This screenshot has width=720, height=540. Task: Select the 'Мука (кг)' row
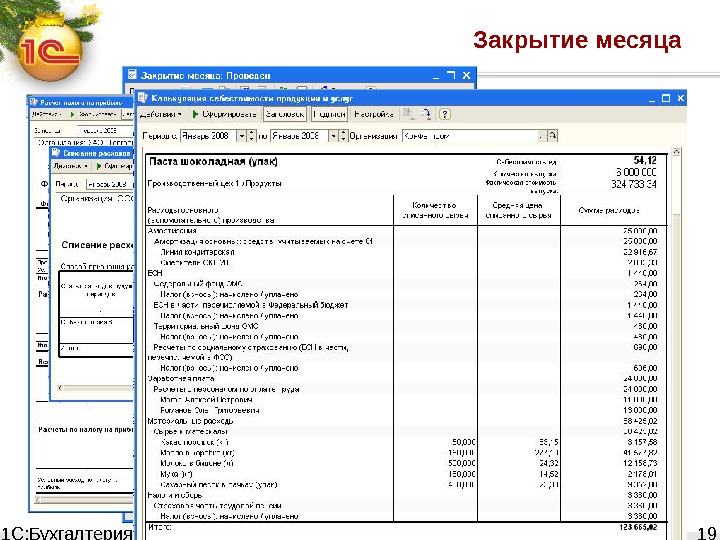coord(406,474)
